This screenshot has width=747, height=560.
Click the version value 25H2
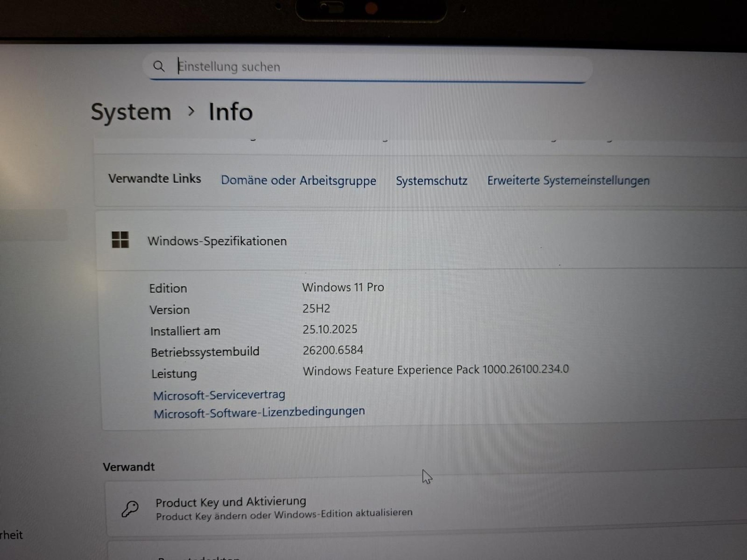coord(316,308)
